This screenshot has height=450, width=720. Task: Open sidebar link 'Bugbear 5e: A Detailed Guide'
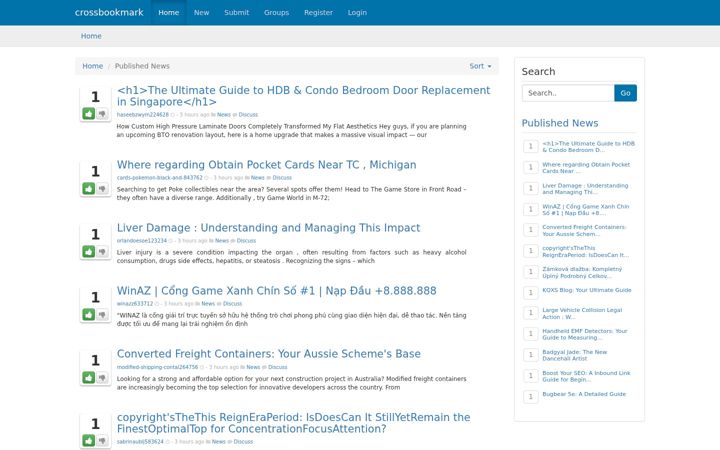coord(584,394)
